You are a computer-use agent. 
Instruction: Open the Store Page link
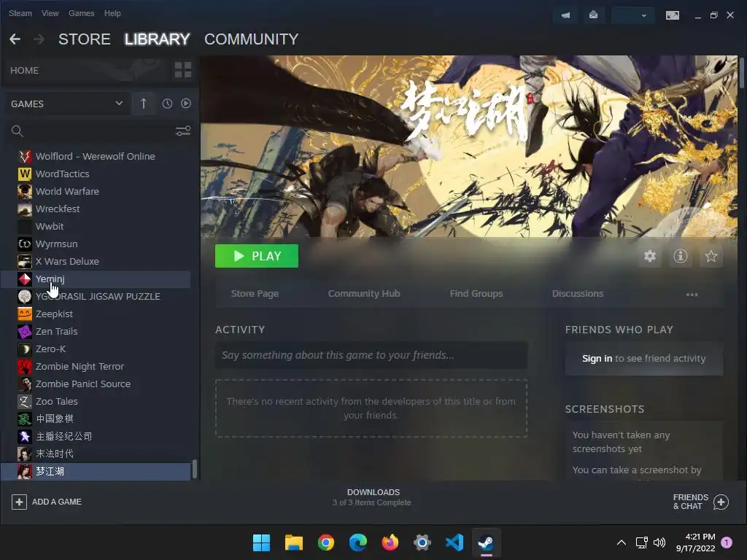pos(255,294)
